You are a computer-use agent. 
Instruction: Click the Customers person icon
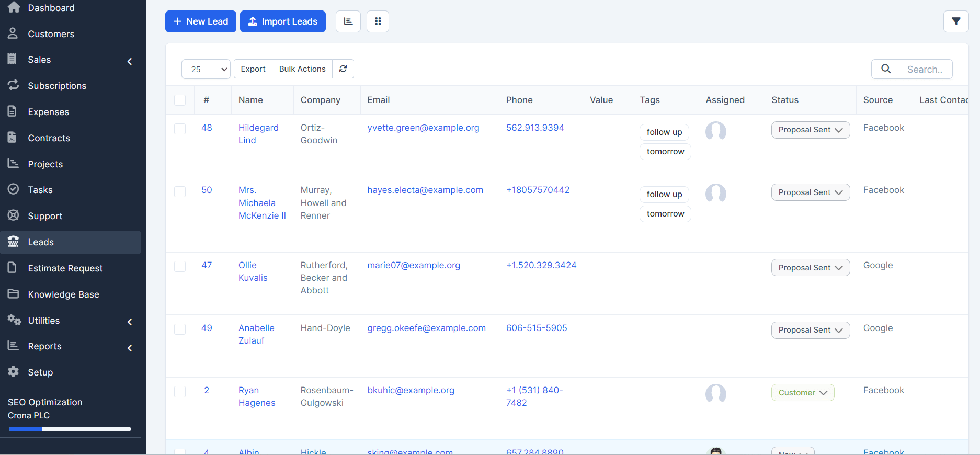pos(14,33)
